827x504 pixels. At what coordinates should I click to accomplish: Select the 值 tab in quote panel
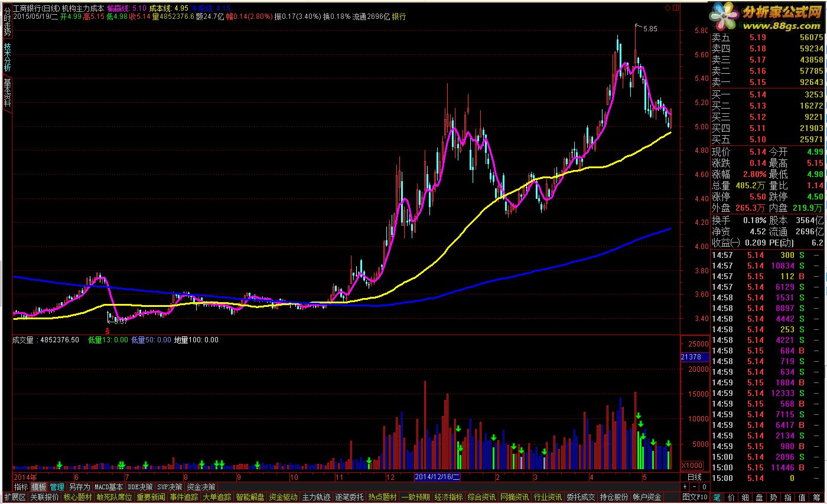(x=802, y=497)
